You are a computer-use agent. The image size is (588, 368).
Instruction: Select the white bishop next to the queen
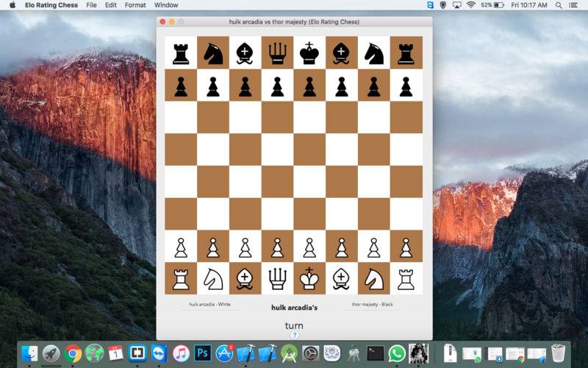click(x=245, y=280)
